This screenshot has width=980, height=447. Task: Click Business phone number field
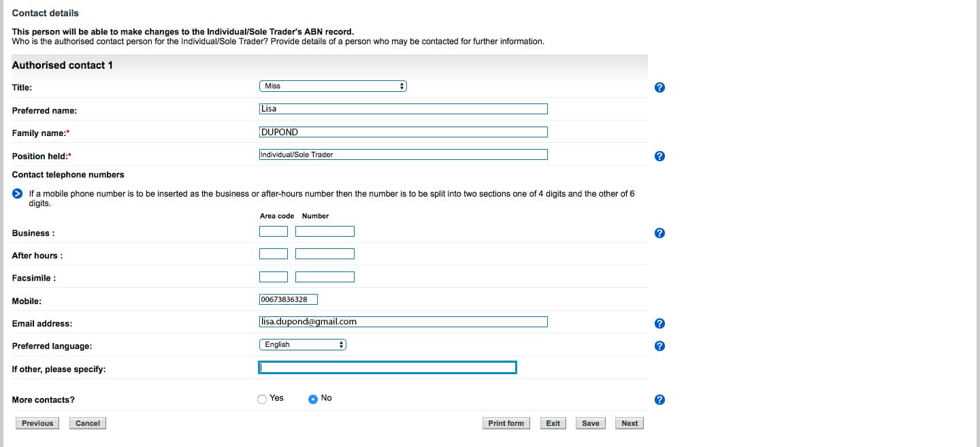325,231
